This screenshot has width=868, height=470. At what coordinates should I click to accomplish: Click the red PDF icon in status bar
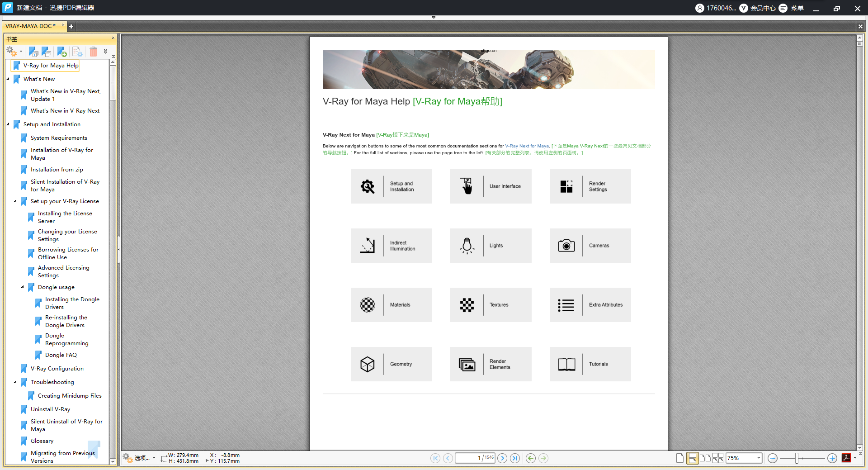click(x=846, y=458)
